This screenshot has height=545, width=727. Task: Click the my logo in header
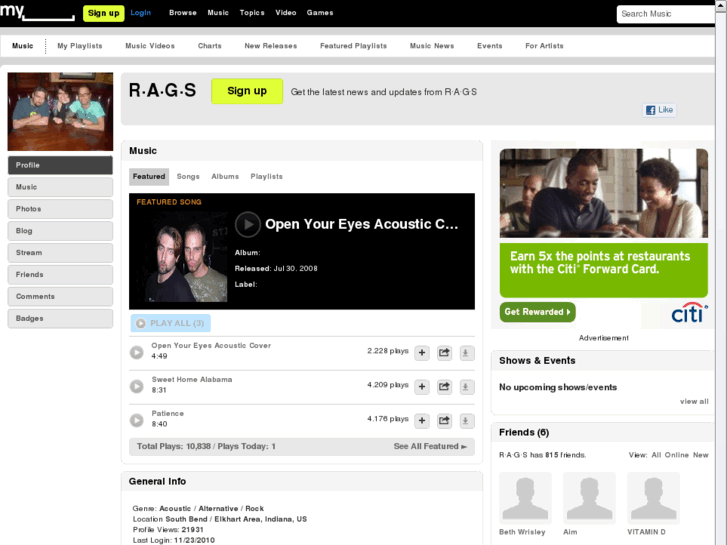(37, 11)
